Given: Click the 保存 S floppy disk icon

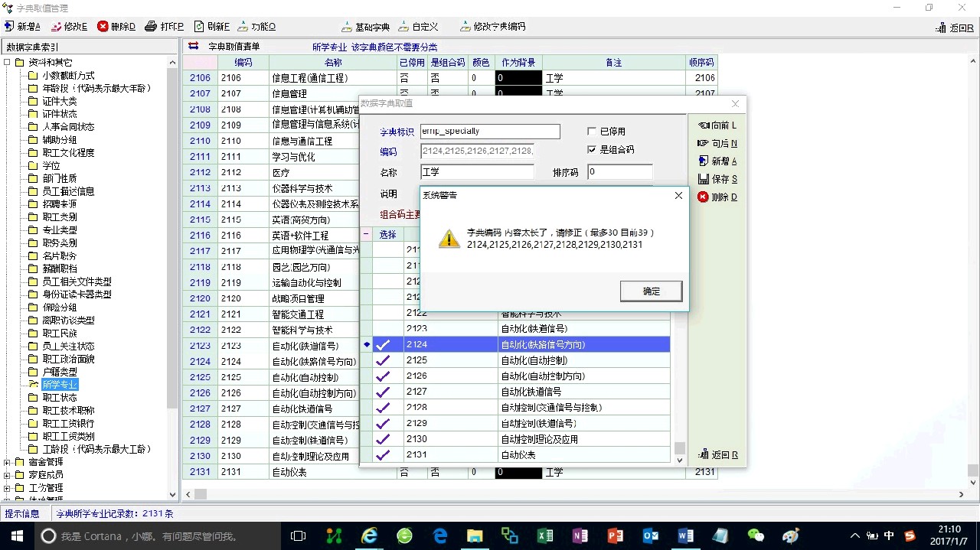Looking at the screenshot, I should [703, 179].
